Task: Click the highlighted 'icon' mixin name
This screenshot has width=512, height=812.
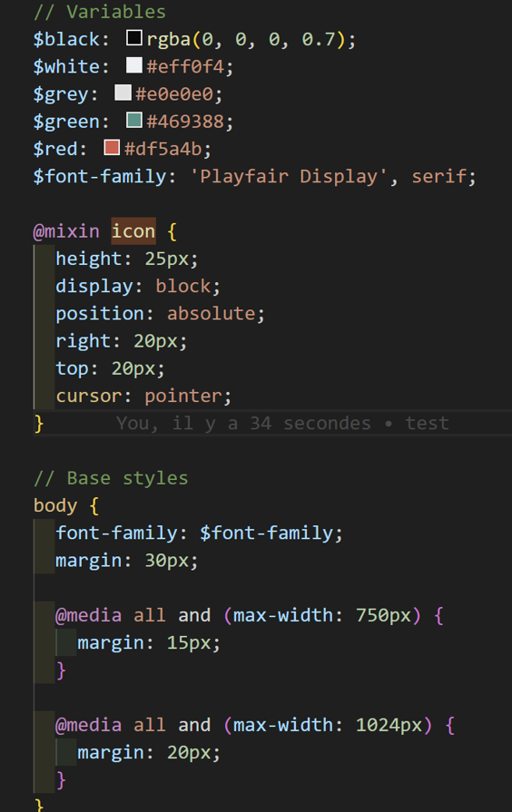Action: (x=133, y=231)
